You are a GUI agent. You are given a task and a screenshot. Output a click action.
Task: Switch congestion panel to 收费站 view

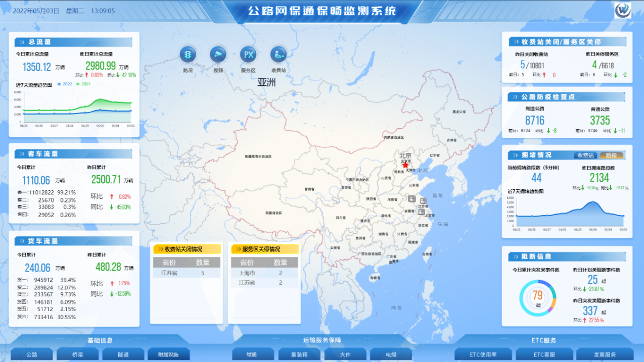pyautogui.click(x=585, y=156)
